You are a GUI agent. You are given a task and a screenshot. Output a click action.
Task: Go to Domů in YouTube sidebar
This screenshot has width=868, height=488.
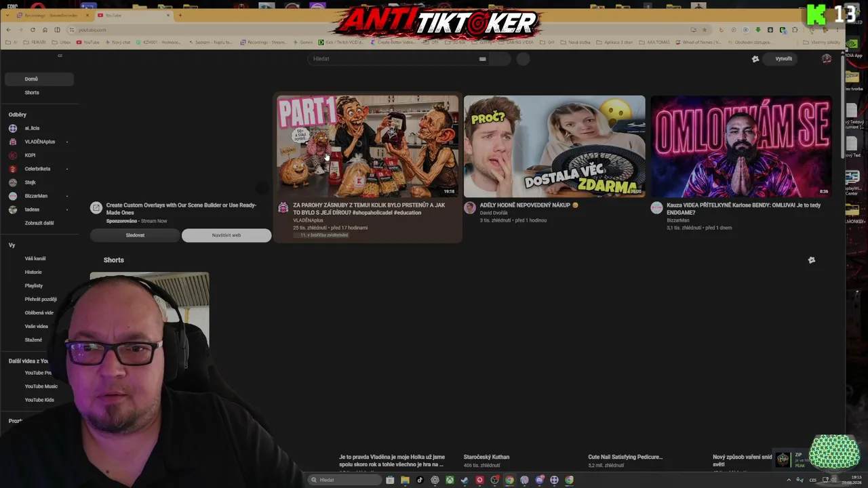click(39, 79)
